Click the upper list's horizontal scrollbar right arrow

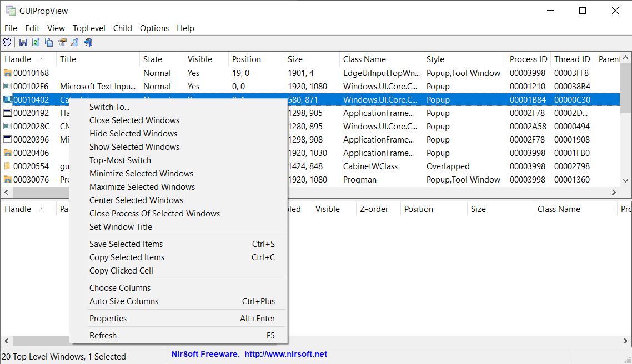pyautogui.click(x=614, y=192)
